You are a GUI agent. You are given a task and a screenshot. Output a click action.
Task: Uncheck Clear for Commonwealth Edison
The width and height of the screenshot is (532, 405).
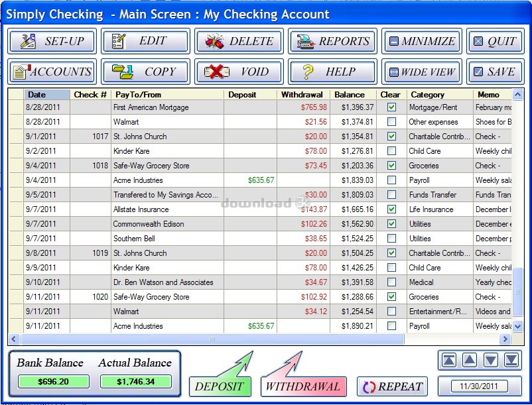[x=391, y=223]
